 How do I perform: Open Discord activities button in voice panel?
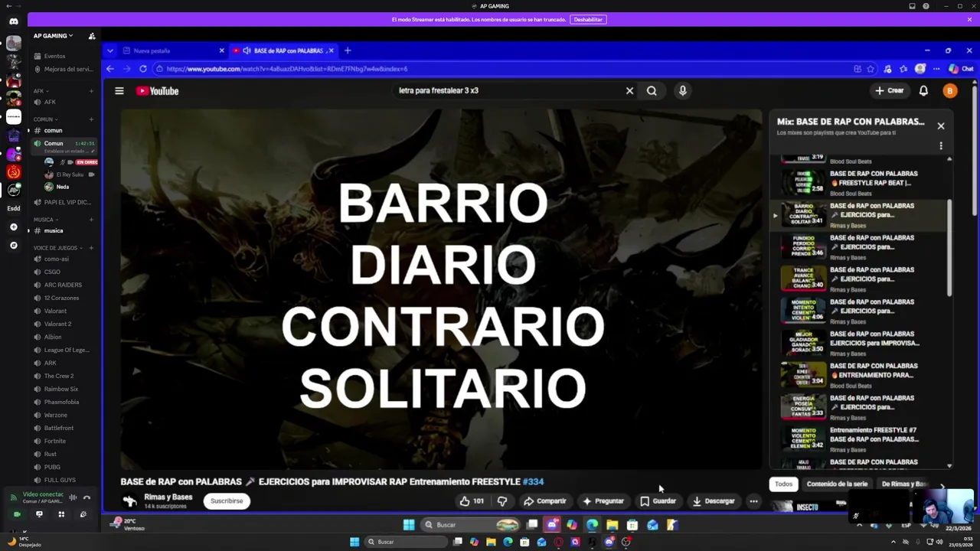point(61,514)
